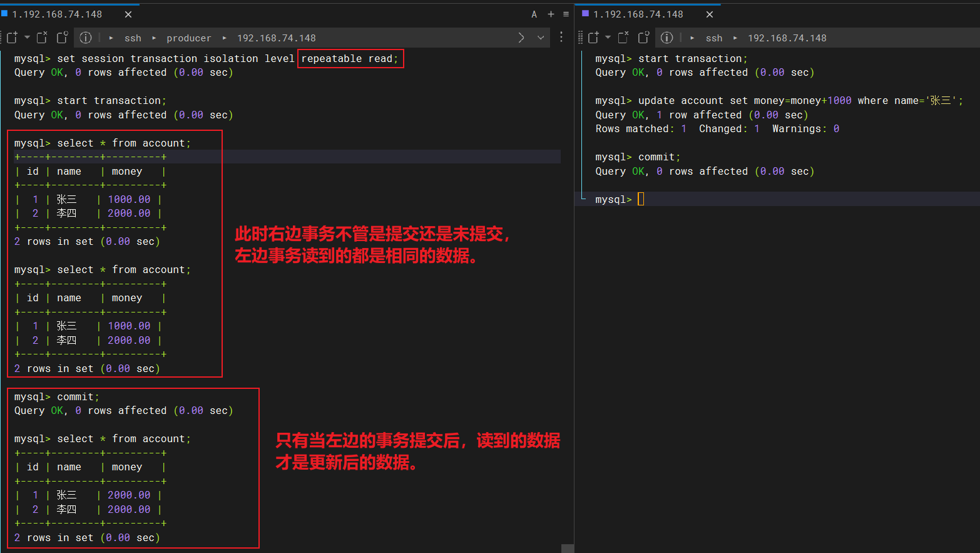Image resolution: width=980 pixels, height=553 pixels.
Task: Click the reconnect session icon in right pane toolbar
Action: tap(643, 38)
